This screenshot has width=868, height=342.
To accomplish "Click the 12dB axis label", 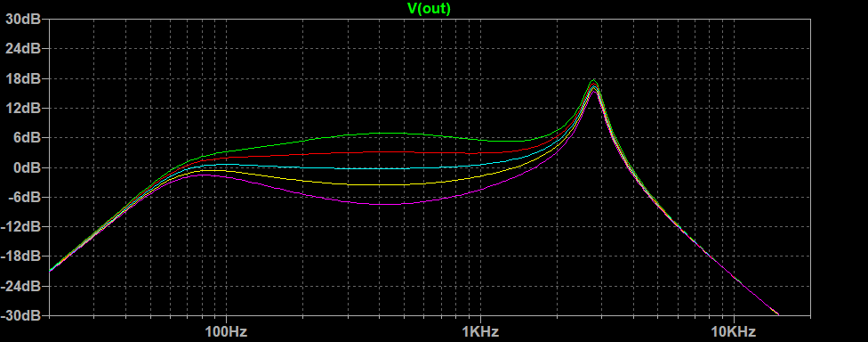I will click(23, 108).
